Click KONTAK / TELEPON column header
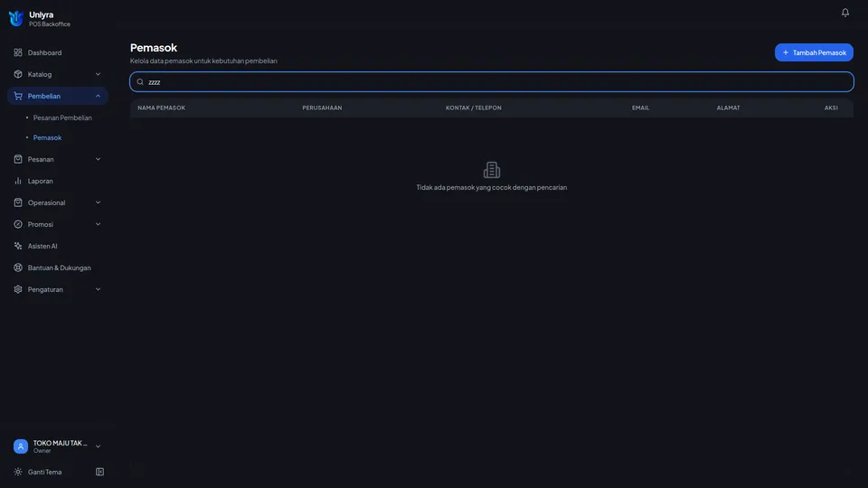This screenshot has width=868, height=488. click(474, 108)
